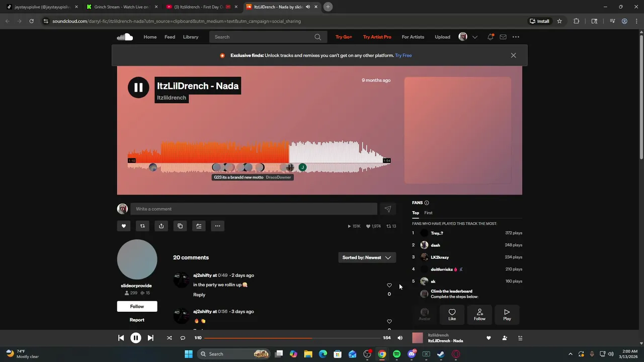Open the For Artists link
The height and width of the screenshot is (362, 644).
413,37
